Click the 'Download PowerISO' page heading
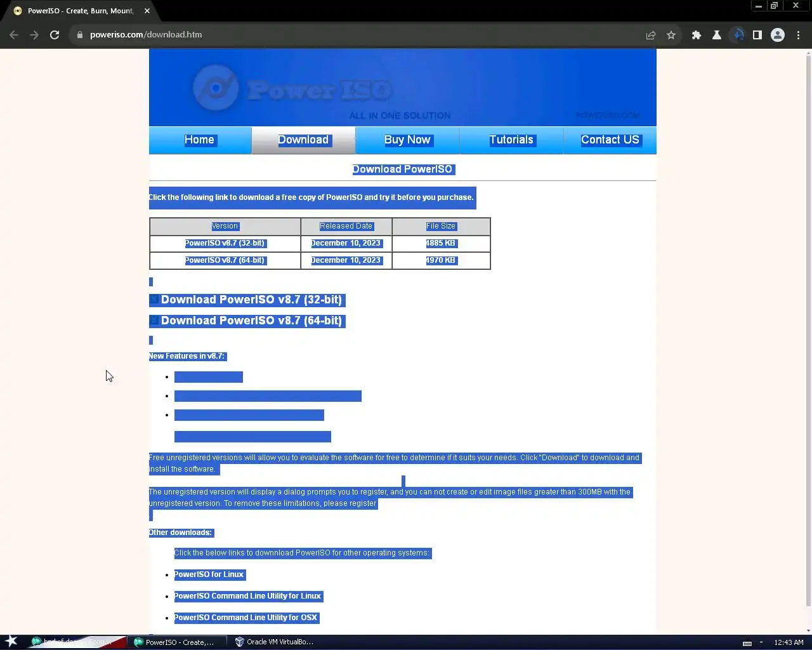 click(x=403, y=169)
